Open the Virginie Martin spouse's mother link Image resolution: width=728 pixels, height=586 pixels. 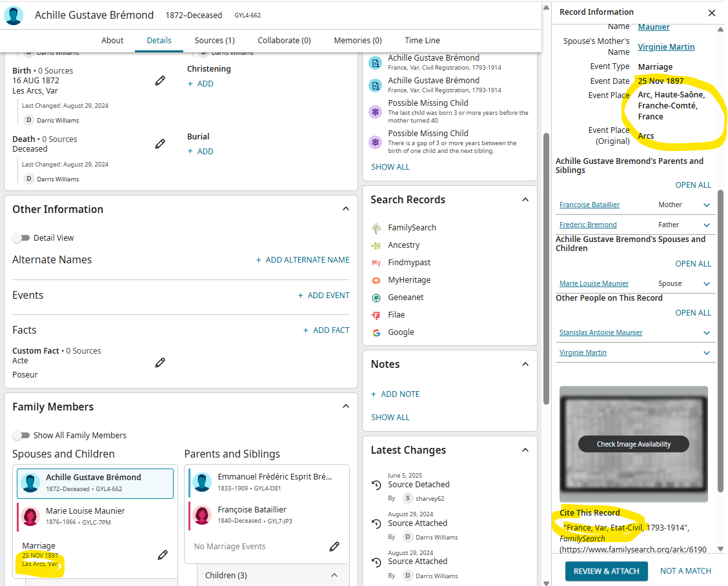click(666, 47)
